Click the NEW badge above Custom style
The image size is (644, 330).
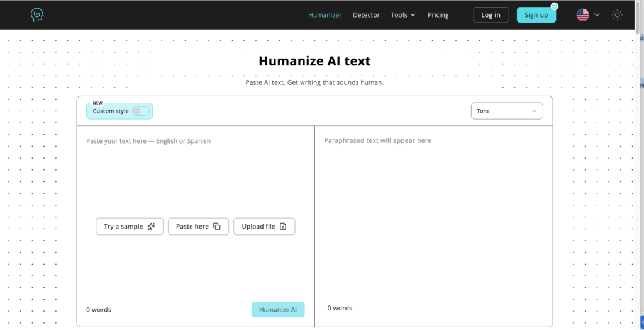click(97, 103)
